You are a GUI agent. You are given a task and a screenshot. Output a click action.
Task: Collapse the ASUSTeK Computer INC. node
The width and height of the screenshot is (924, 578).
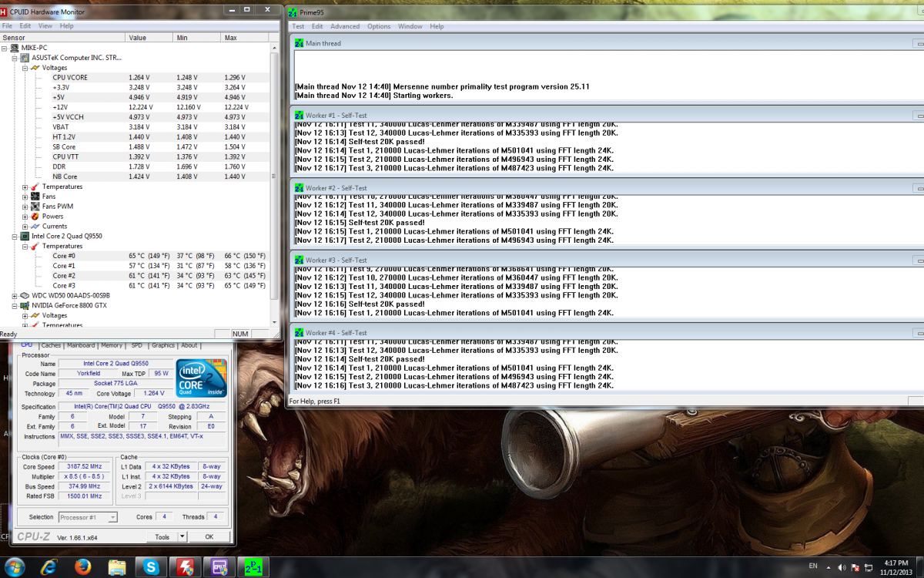point(15,58)
